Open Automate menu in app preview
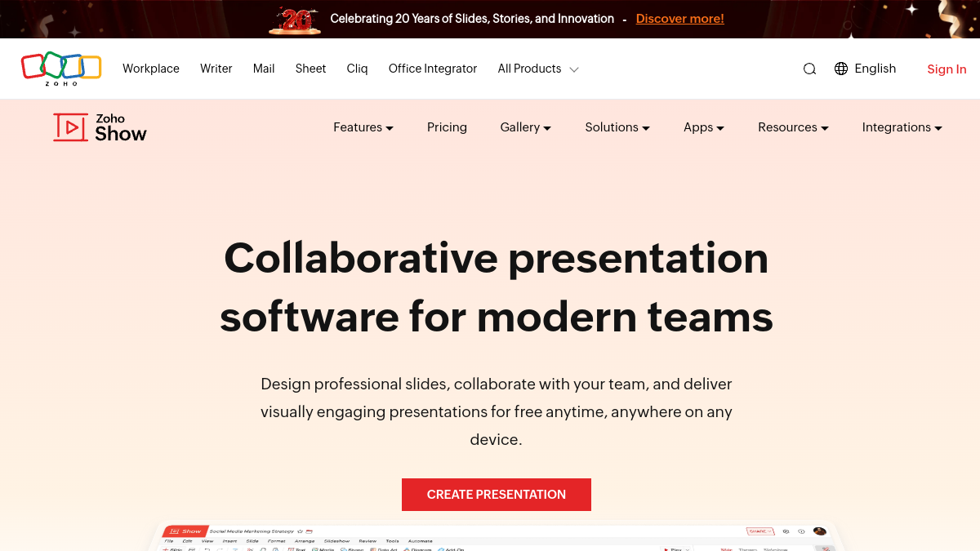The image size is (980, 551). 421,541
